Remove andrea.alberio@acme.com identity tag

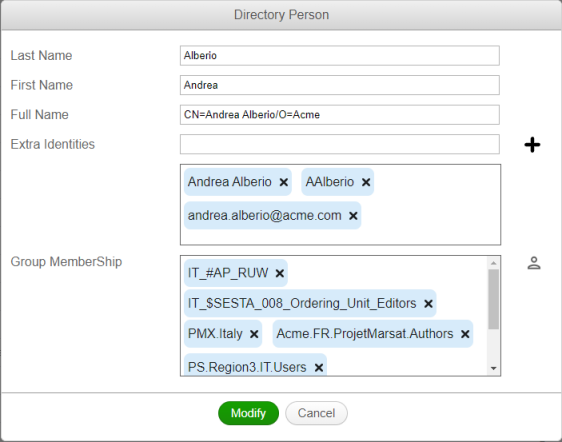tap(353, 216)
